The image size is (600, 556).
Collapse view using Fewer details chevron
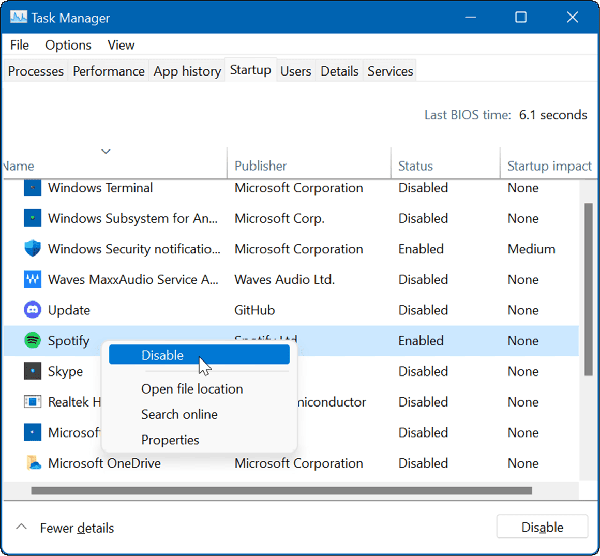pos(20,527)
